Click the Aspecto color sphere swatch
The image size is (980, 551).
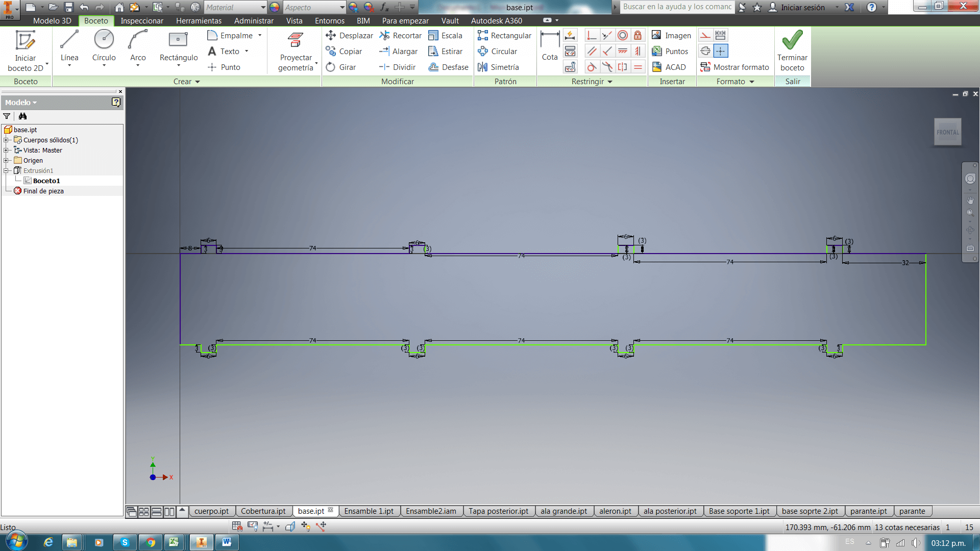(x=275, y=7)
